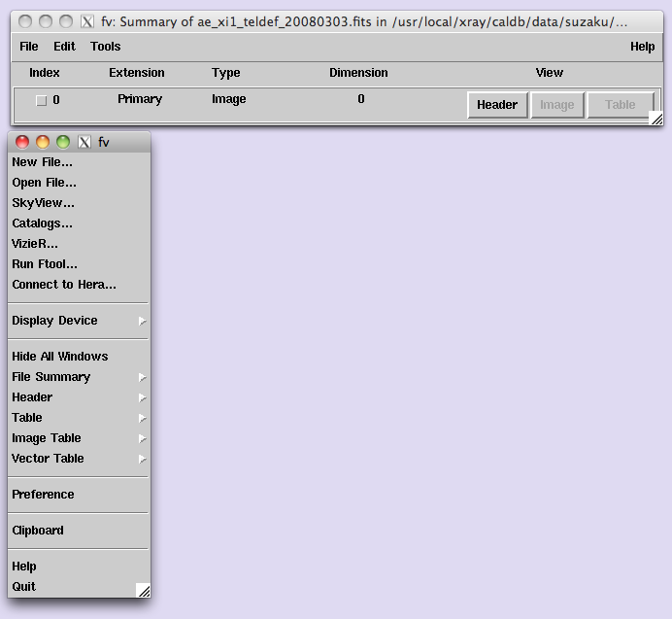The width and height of the screenshot is (672, 619).
Task: Click the Type column header
Action: point(226,73)
